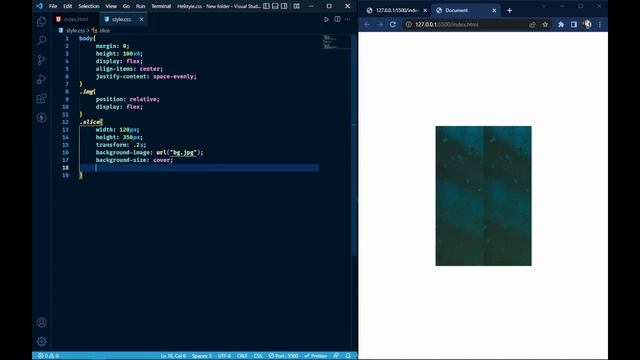This screenshot has width=640, height=360.
Task: Bookmark this page with star icon
Action: [545, 24]
